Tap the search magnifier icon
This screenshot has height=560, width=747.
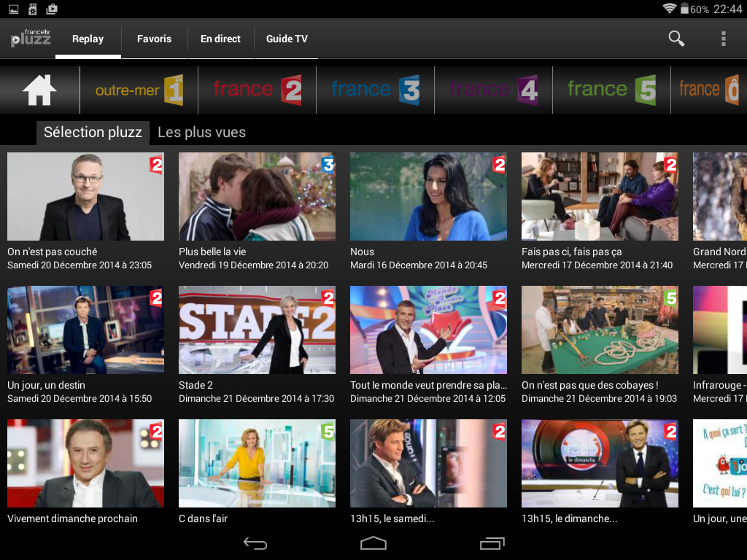676,39
